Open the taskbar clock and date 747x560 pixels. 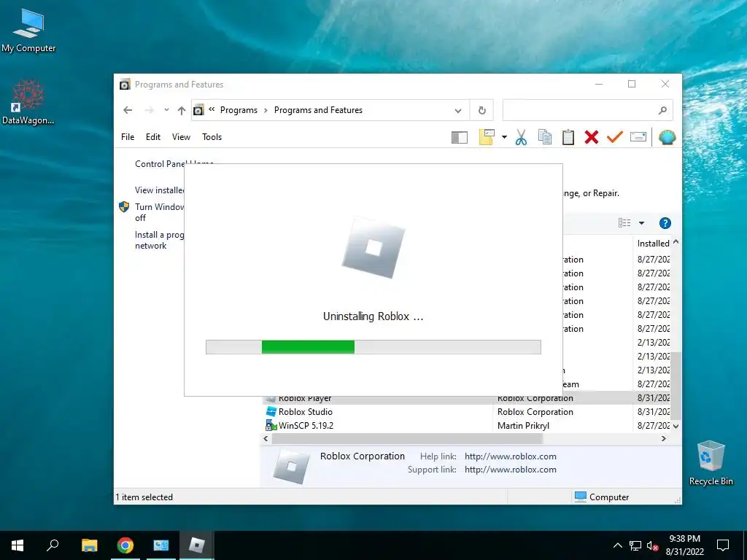tap(684, 545)
